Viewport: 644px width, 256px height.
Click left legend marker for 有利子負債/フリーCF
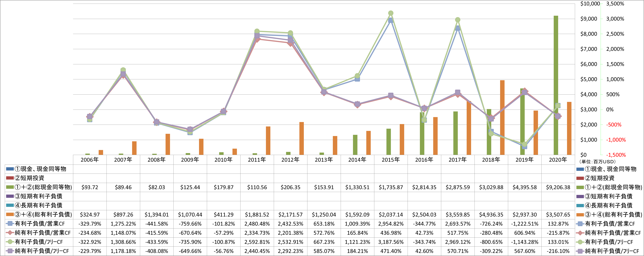point(10,242)
